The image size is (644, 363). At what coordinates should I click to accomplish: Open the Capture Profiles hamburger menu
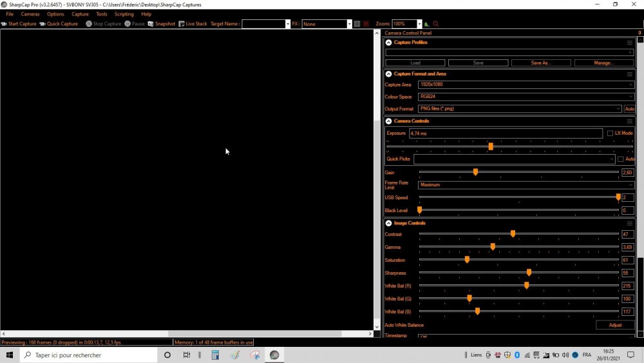coord(629,43)
